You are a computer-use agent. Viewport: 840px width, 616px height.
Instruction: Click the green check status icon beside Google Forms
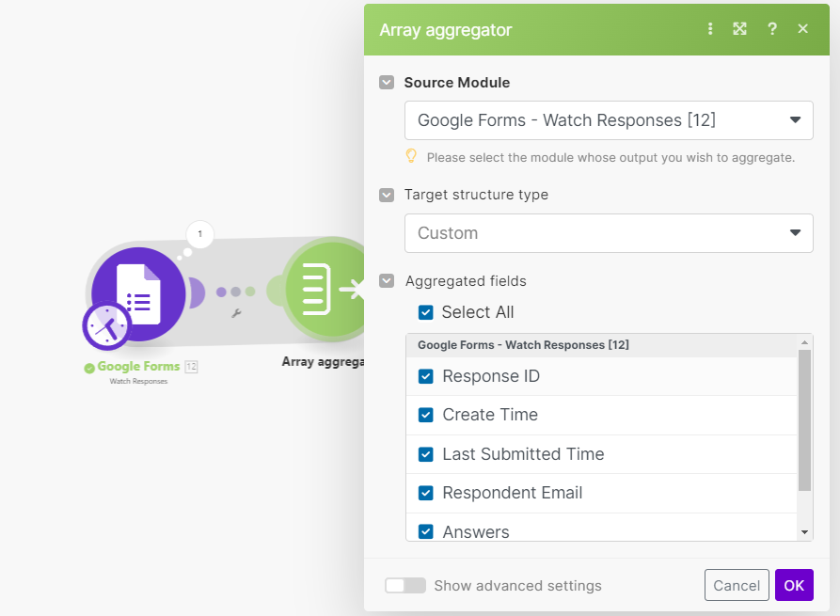(x=89, y=368)
